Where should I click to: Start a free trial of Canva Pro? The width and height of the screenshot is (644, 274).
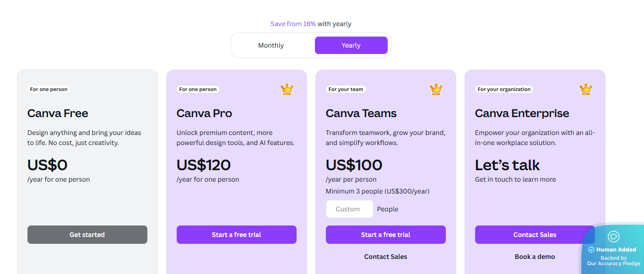click(x=236, y=234)
